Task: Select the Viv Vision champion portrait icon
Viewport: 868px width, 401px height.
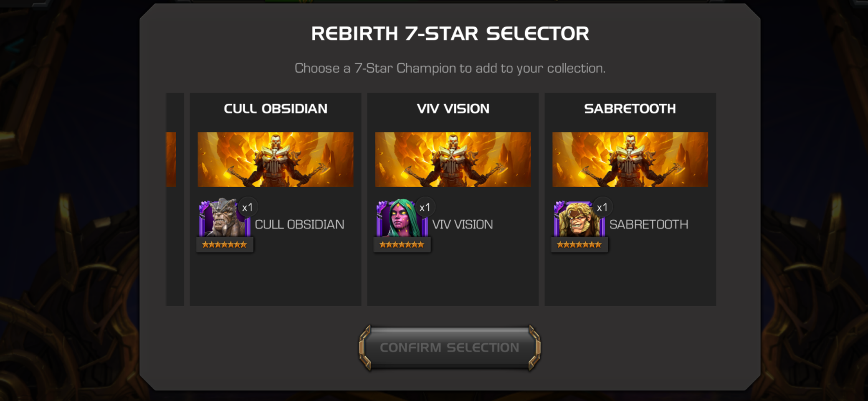Action: click(x=402, y=218)
